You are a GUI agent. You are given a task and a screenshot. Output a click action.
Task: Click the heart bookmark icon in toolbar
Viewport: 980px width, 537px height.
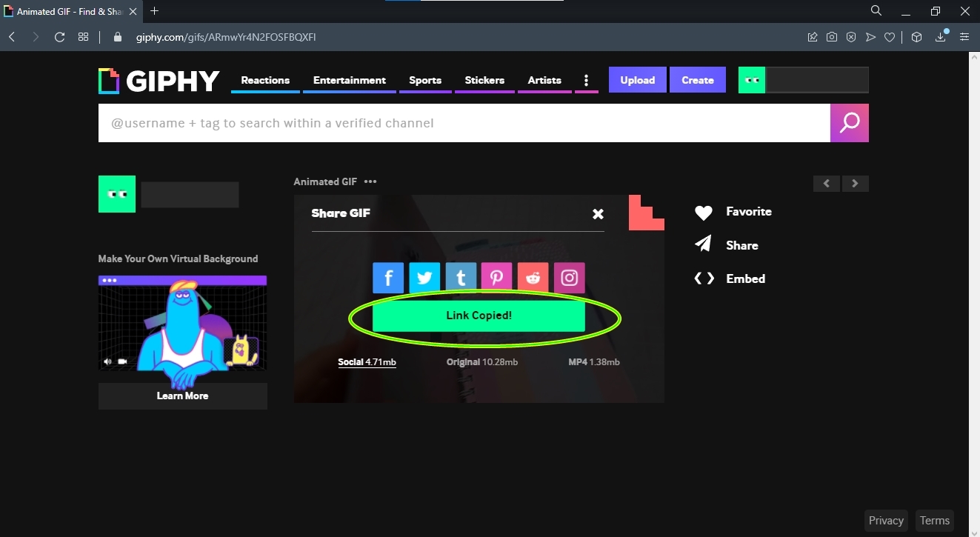890,37
